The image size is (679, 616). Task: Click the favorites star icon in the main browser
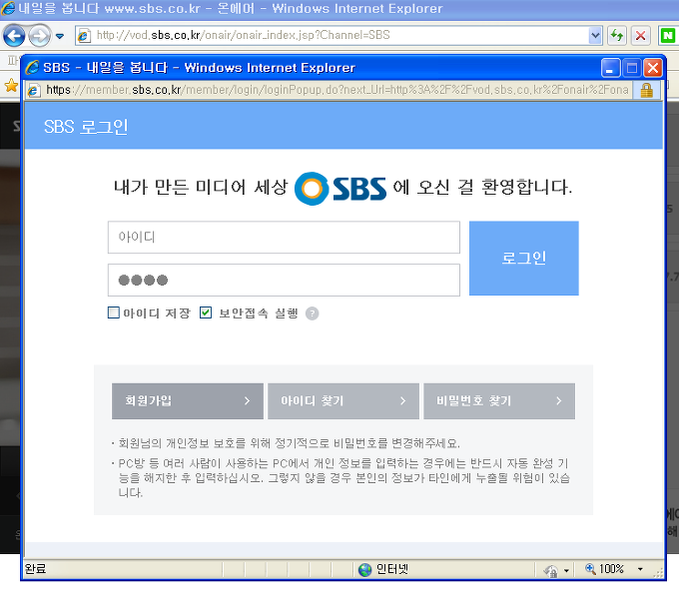point(11,85)
